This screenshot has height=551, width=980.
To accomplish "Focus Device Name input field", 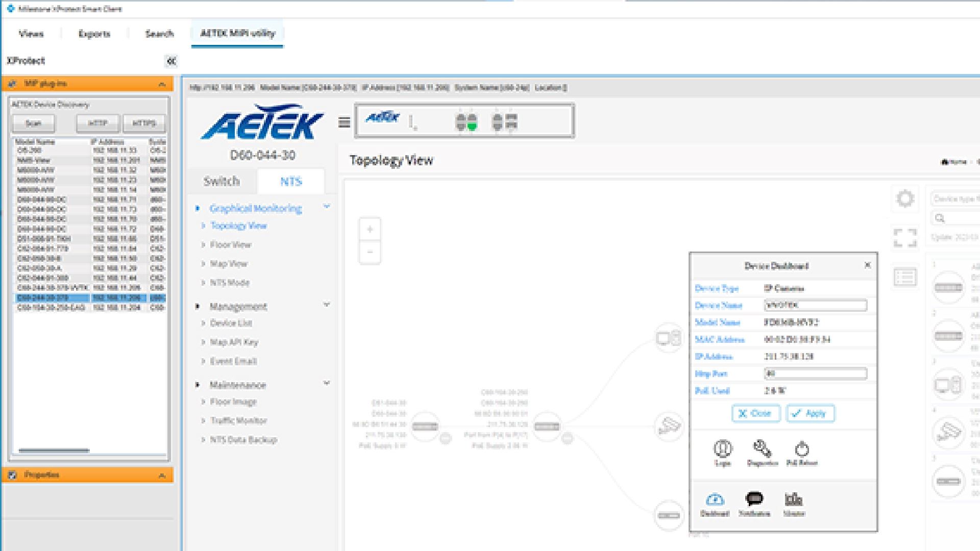I will point(816,305).
